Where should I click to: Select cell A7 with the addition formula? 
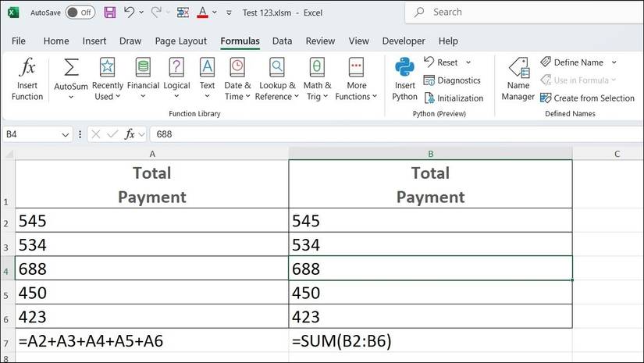click(151, 340)
